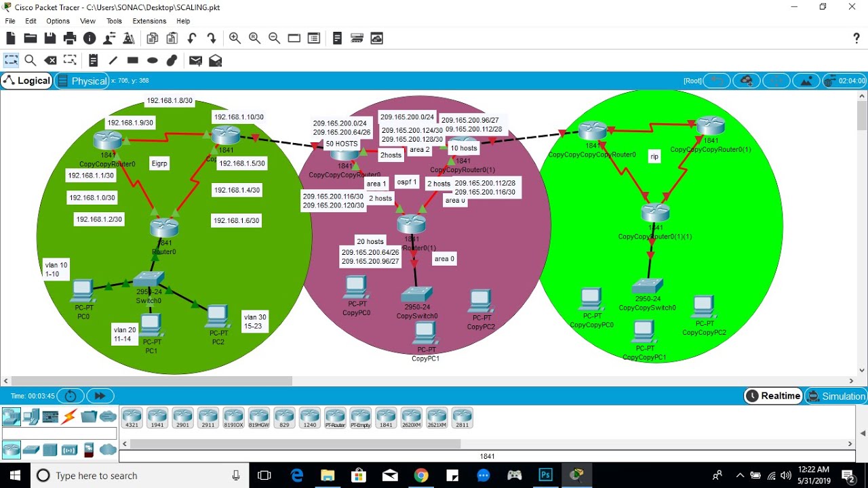Select the Connections lightning bolt category

(69, 417)
